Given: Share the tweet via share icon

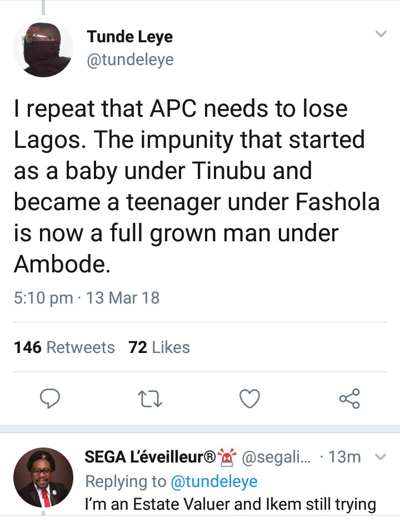Looking at the screenshot, I should [349, 398].
